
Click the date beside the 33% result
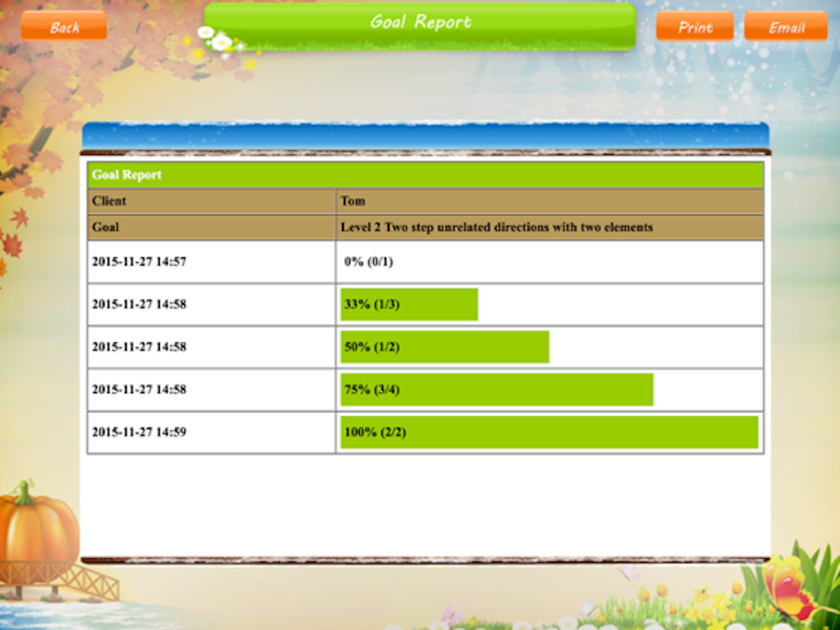tap(139, 304)
